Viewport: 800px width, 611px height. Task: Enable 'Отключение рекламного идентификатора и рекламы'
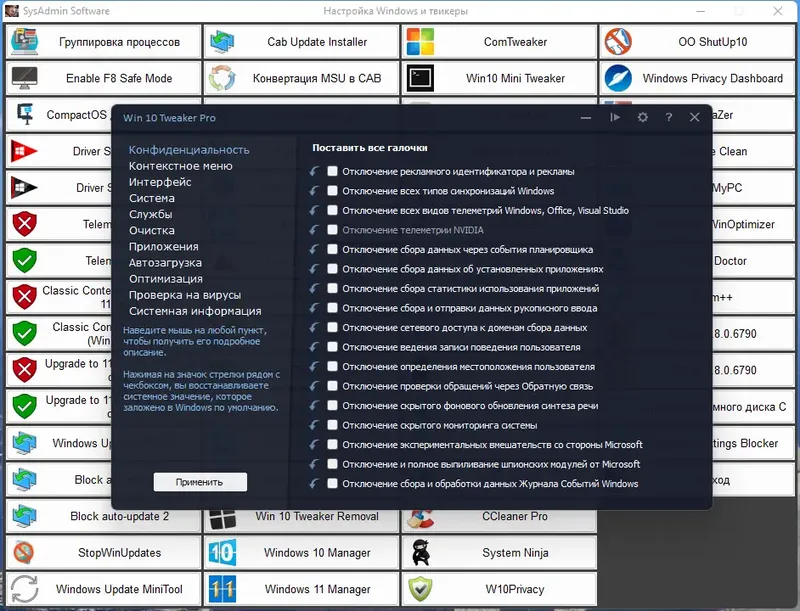(334, 171)
